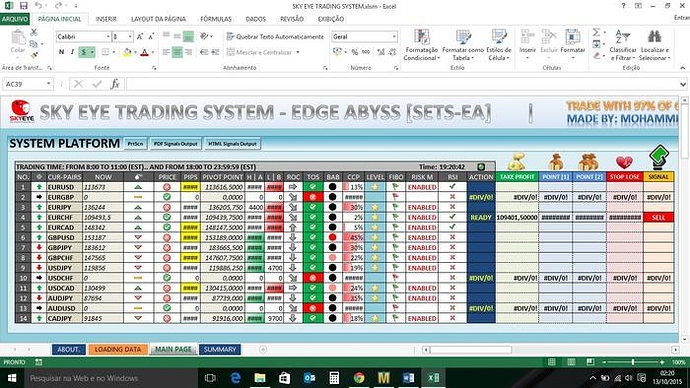
Task: Click the insert function fx icon
Action: [x=115, y=84]
